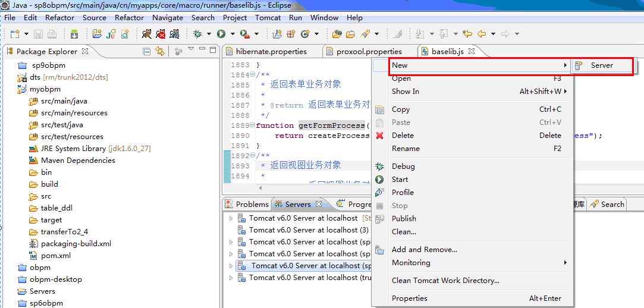Screen dimensions: 644x308
Task: Choose Debug from the server context menu
Action: (472, 166)
